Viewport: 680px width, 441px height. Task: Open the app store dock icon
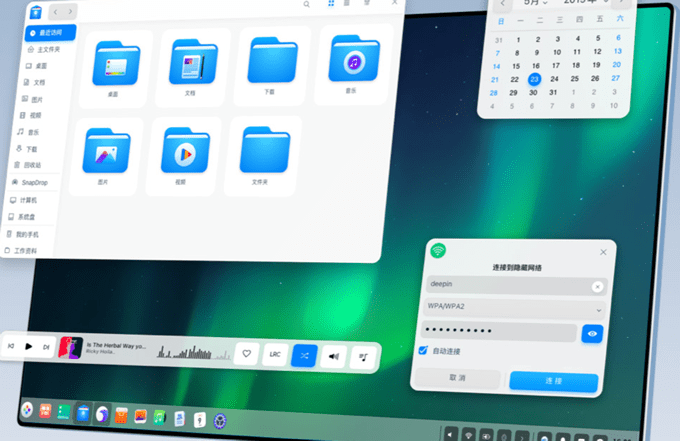click(121, 415)
